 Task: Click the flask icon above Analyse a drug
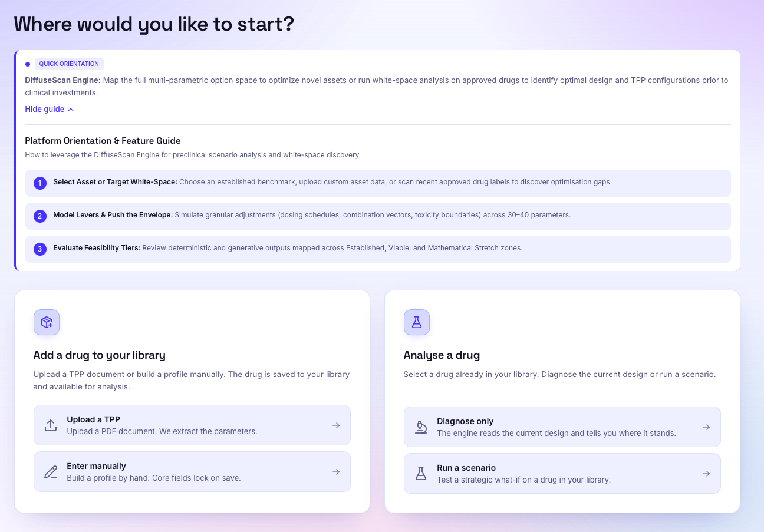coord(417,322)
